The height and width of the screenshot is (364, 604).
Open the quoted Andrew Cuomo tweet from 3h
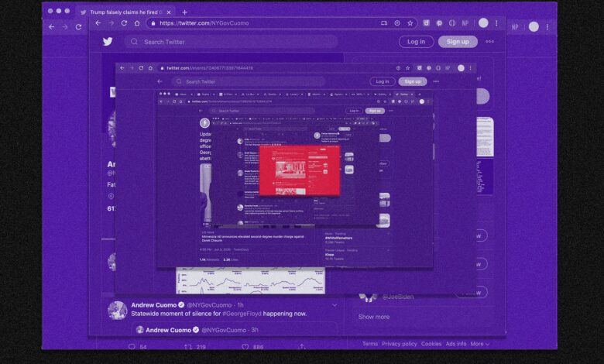pos(235,330)
